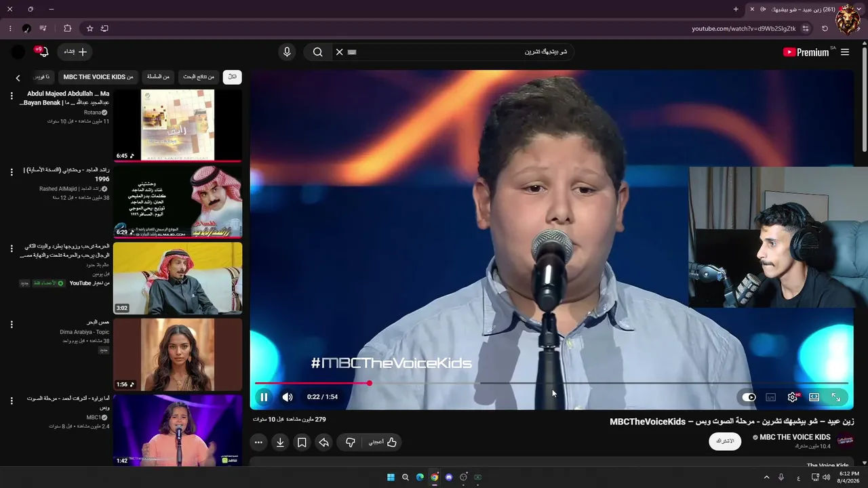The height and width of the screenshot is (488, 868).
Task: Select the partly hidden 'ذا فويس' chip
Action: [x=42, y=77]
